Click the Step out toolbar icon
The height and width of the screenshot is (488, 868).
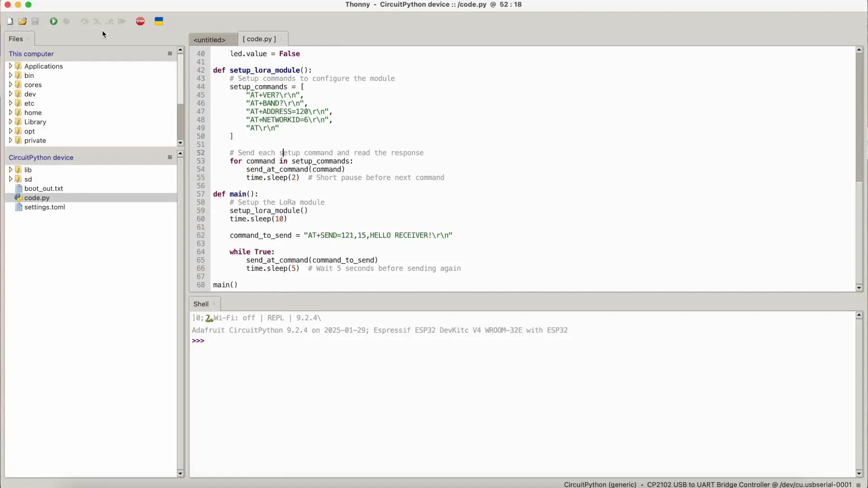(x=110, y=22)
